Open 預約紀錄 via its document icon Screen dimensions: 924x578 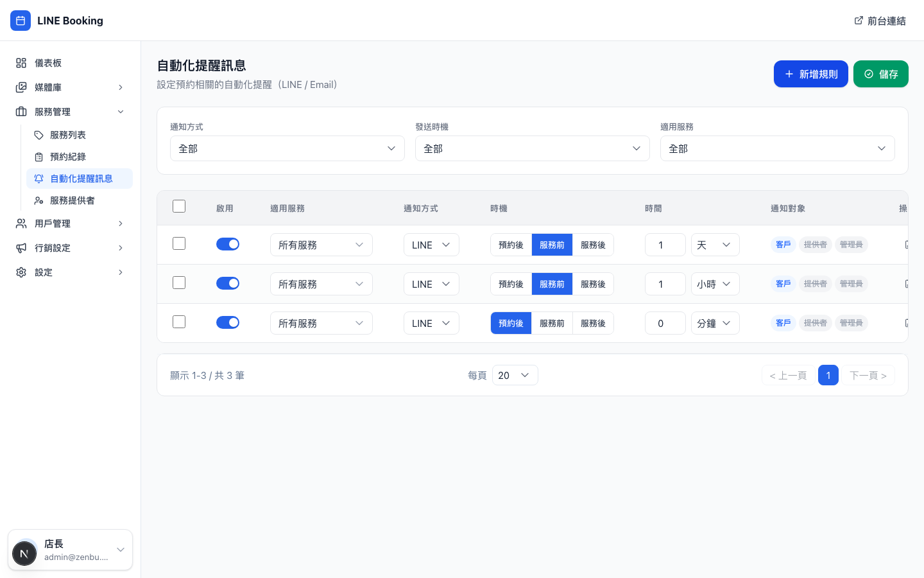39,157
